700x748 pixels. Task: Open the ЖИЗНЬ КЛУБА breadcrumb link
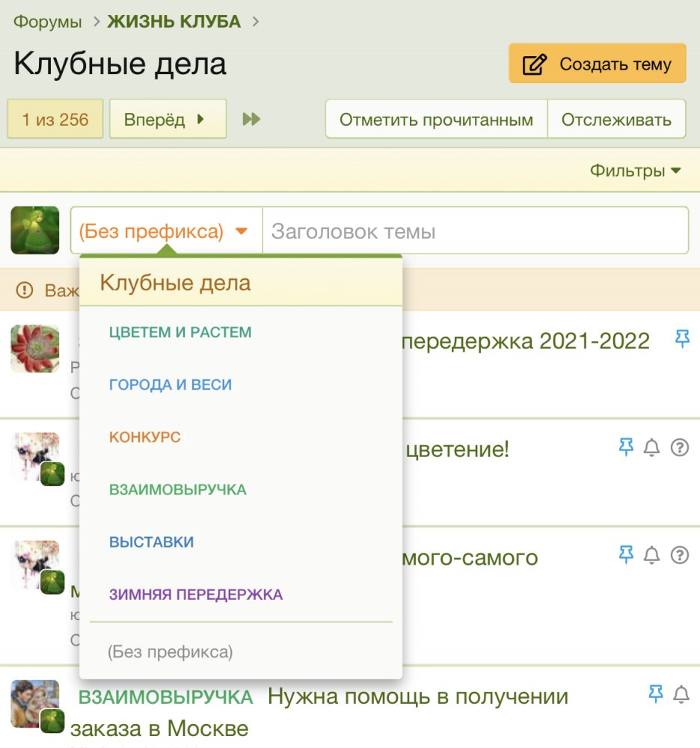tap(174, 22)
